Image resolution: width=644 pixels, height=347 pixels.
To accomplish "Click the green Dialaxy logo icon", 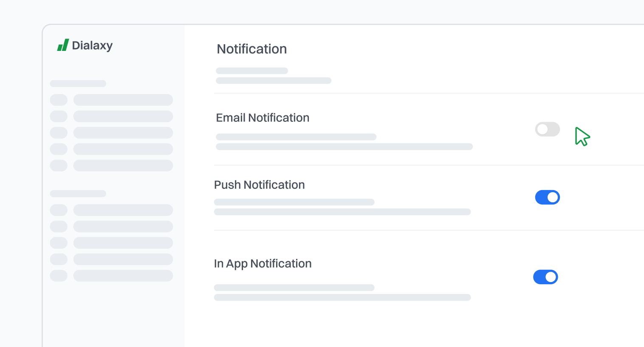I will pos(63,45).
